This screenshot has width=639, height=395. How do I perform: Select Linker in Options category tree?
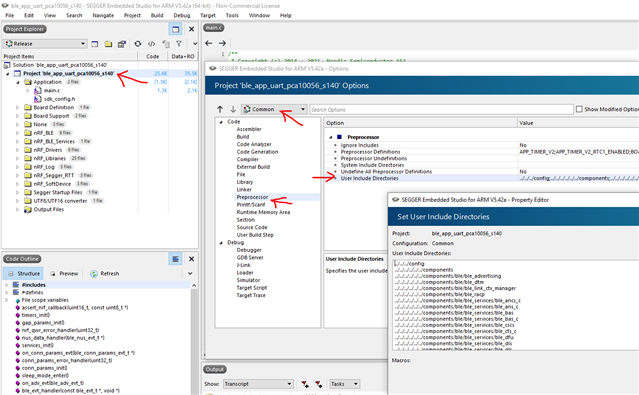244,190
